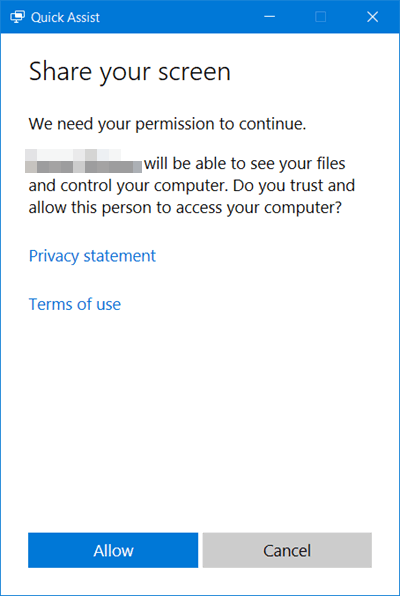Click 'We need your permission to continue' text
This screenshot has width=400, height=596.
[167, 124]
